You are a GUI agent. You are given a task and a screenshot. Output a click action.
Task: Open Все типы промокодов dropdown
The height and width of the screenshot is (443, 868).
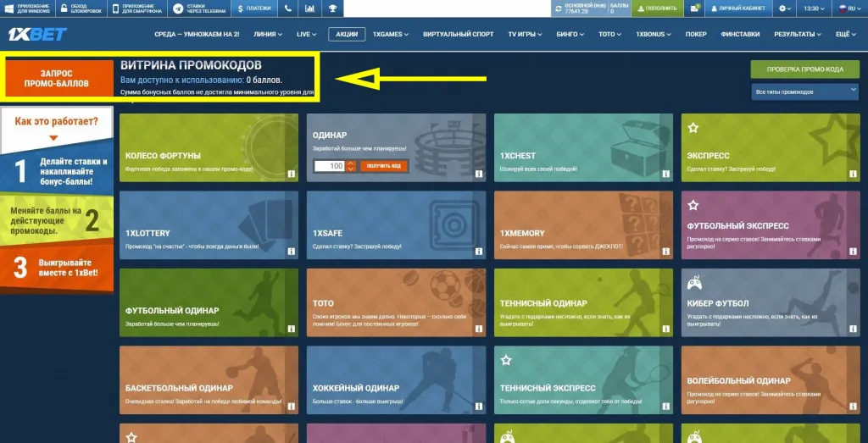click(x=804, y=91)
